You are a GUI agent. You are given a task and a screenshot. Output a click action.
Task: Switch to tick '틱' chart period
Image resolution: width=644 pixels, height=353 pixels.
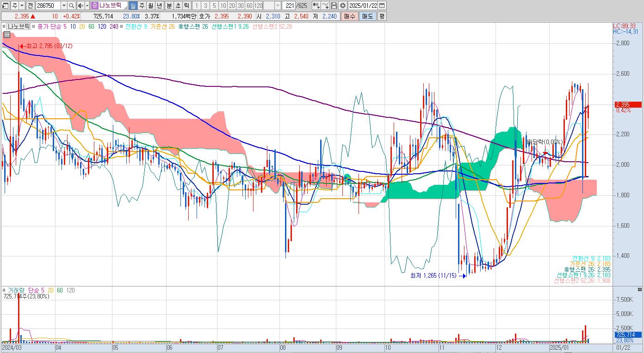186,6
